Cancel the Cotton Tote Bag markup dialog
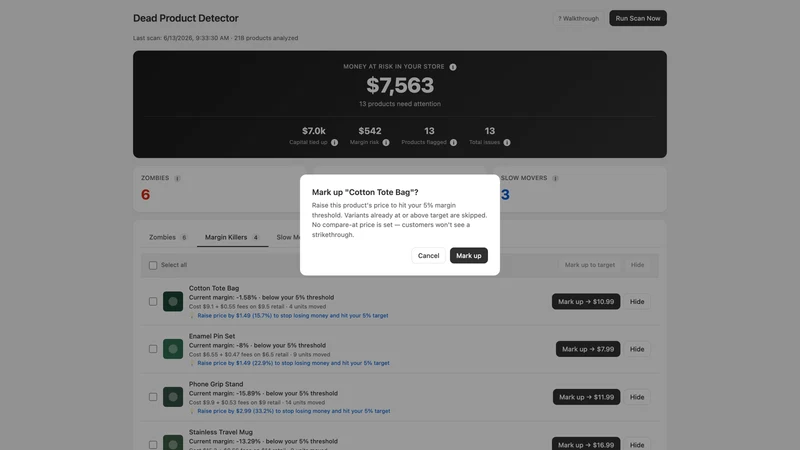The width and height of the screenshot is (800, 450). (428, 256)
